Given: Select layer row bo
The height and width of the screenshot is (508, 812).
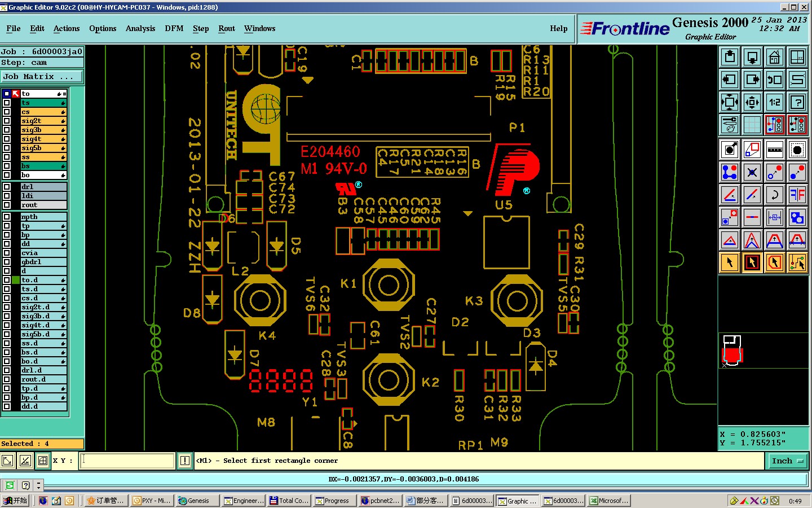Looking at the screenshot, I should 43,175.
